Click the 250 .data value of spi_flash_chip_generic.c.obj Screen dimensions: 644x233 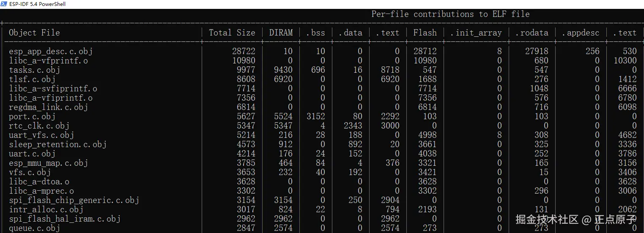355,200
